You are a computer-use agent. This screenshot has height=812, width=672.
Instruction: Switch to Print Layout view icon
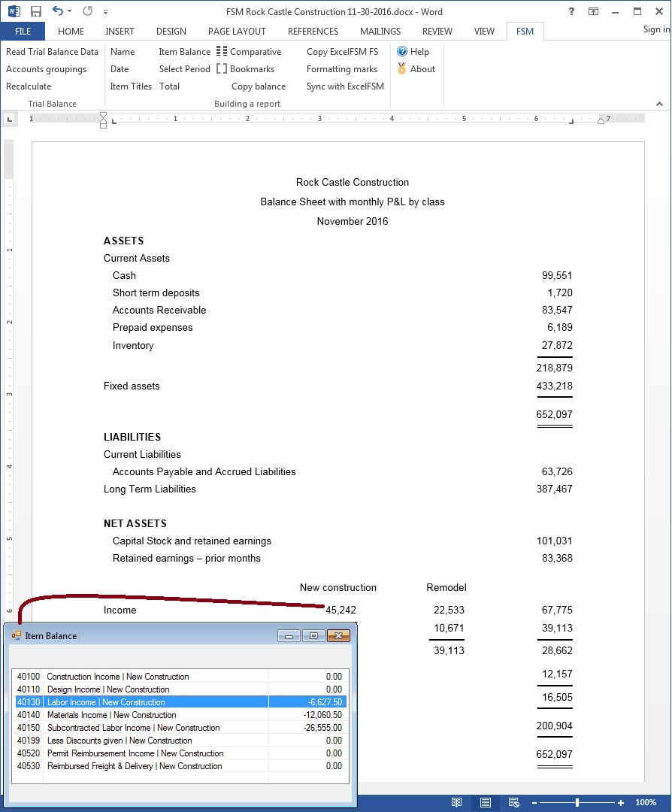pos(486,802)
